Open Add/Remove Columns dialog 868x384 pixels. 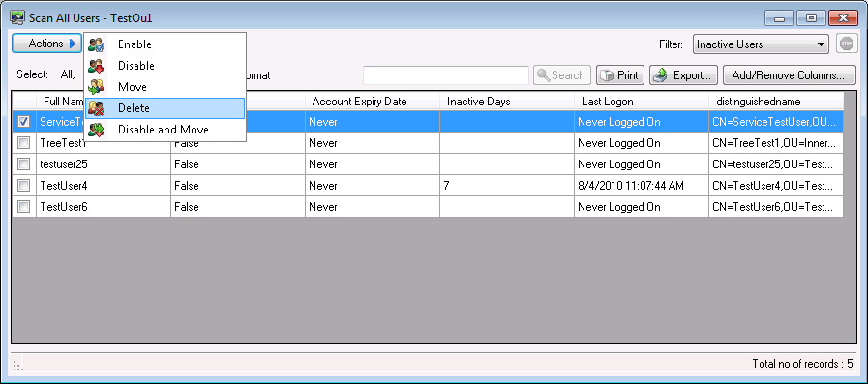tap(790, 75)
